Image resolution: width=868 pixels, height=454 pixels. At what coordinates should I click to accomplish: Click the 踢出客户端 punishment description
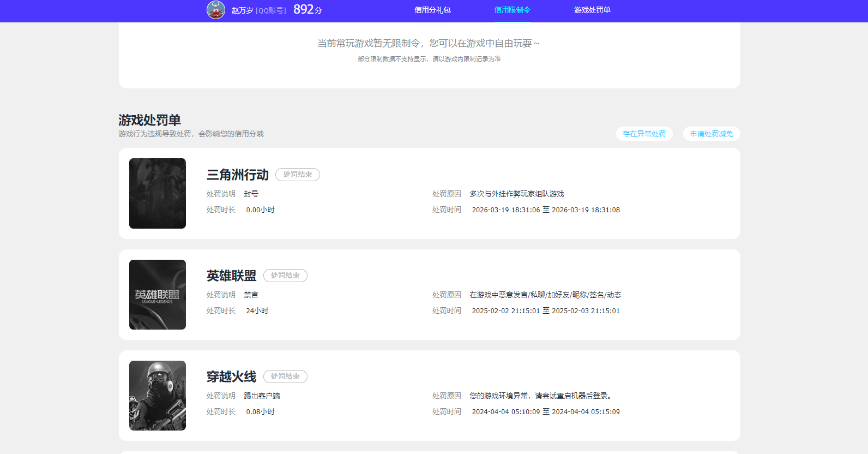(262, 396)
